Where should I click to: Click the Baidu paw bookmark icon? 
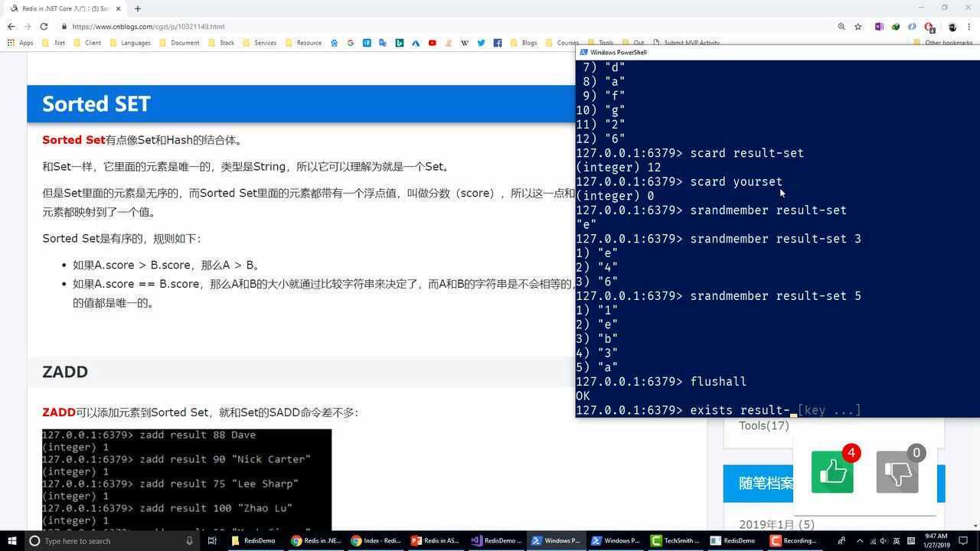click(x=334, y=43)
